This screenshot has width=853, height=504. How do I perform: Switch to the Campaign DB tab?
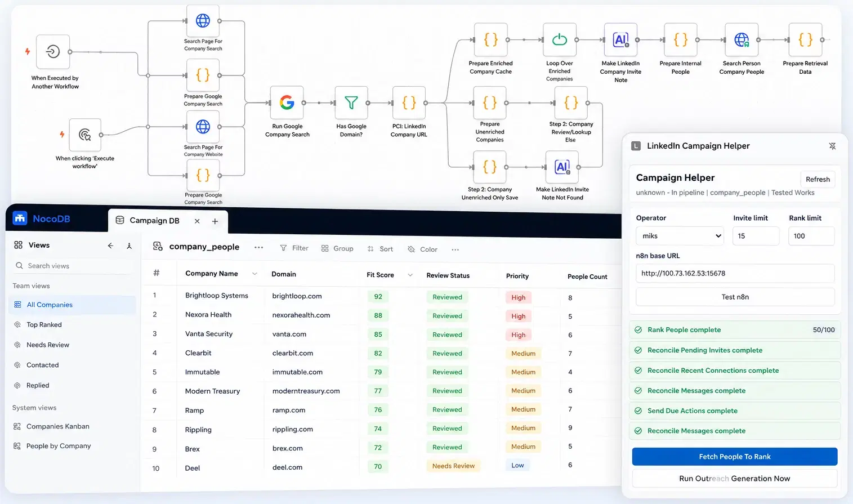coord(154,221)
